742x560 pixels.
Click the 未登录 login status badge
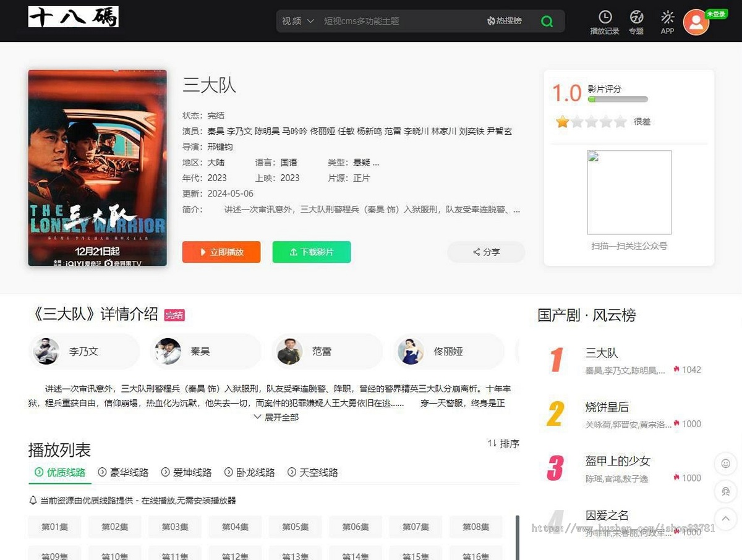point(716,14)
